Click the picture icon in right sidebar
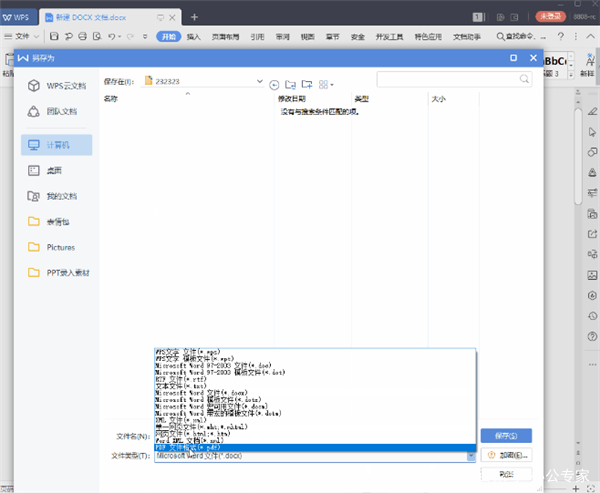The height and width of the screenshot is (493, 600). pyautogui.click(x=592, y=275)
